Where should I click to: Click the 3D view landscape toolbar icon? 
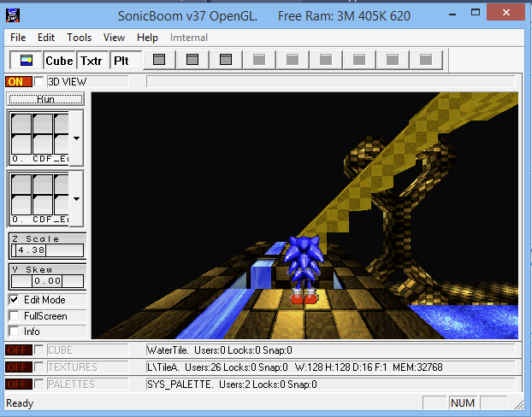tap(27, 61)
